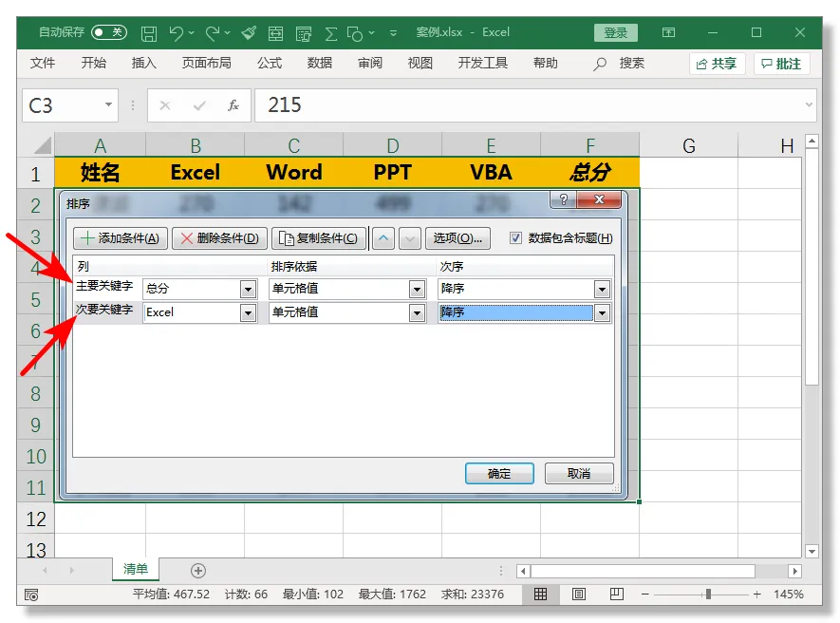Move sort level down with down arrow

pyautogui.click(x=409, y=238)
